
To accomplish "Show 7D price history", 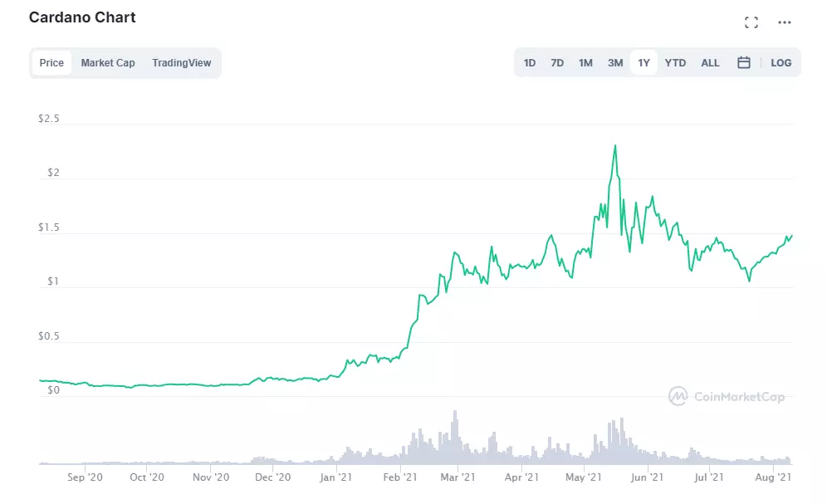I will pos(557,61).
